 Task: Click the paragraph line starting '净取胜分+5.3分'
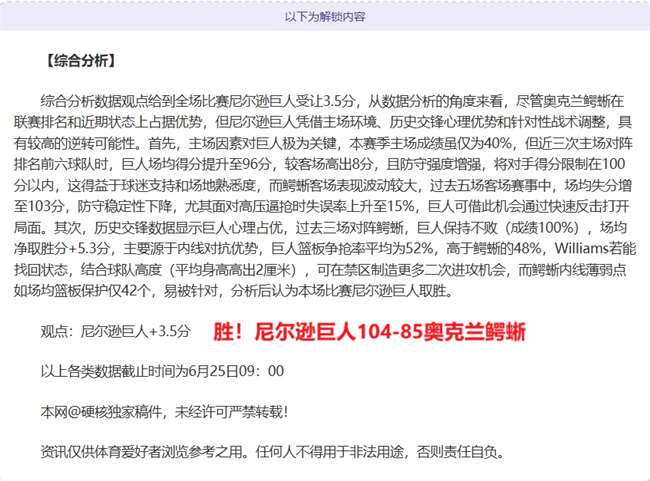pos(325,248)
